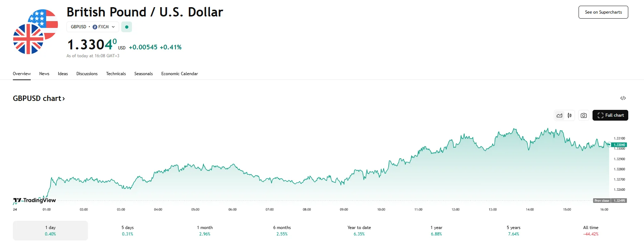
Task: Open the GBPUSD FXCM source dropdown
Action: 93,27
